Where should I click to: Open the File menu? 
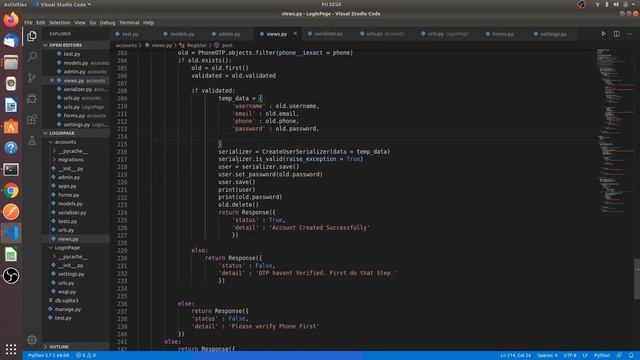[28, 22]
